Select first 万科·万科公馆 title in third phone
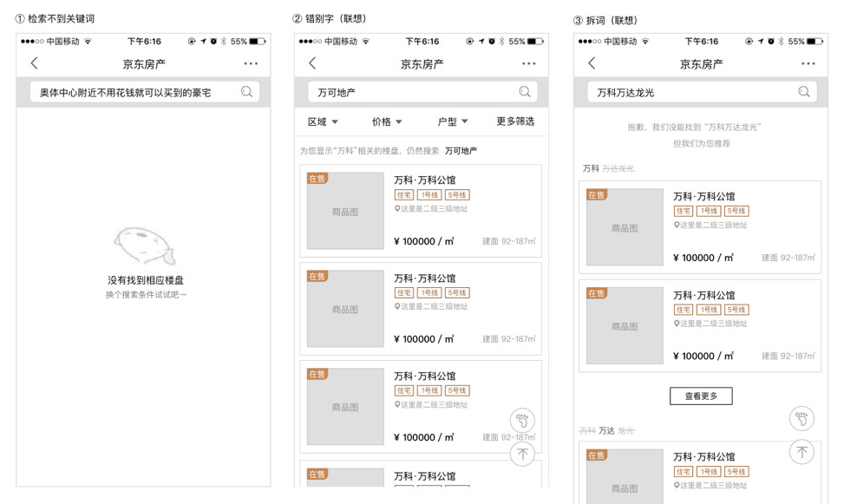The height and width of the screenshot is (504, 857). 704,196
